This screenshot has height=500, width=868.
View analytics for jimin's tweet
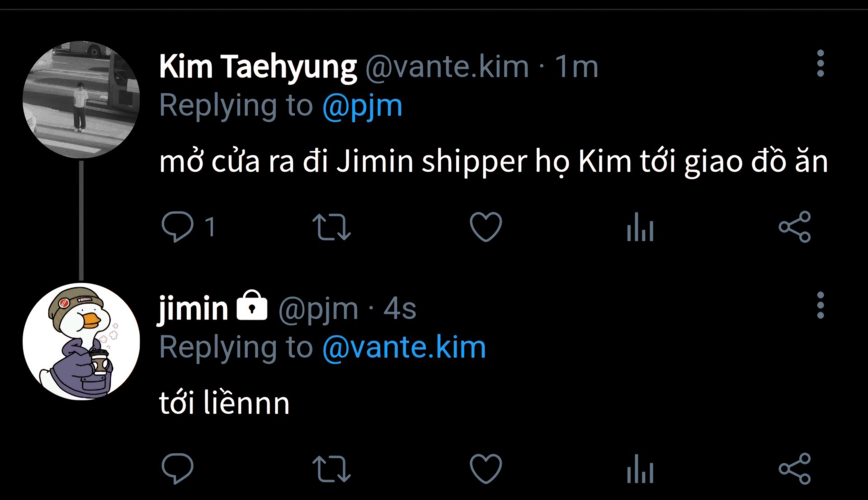pos(640,470)
